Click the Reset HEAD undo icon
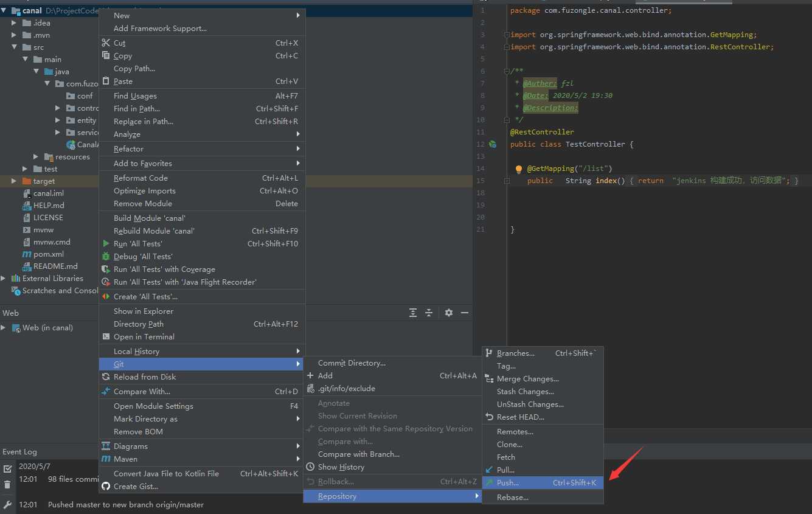This screenshot has height=514, width=812. point(489,417)
